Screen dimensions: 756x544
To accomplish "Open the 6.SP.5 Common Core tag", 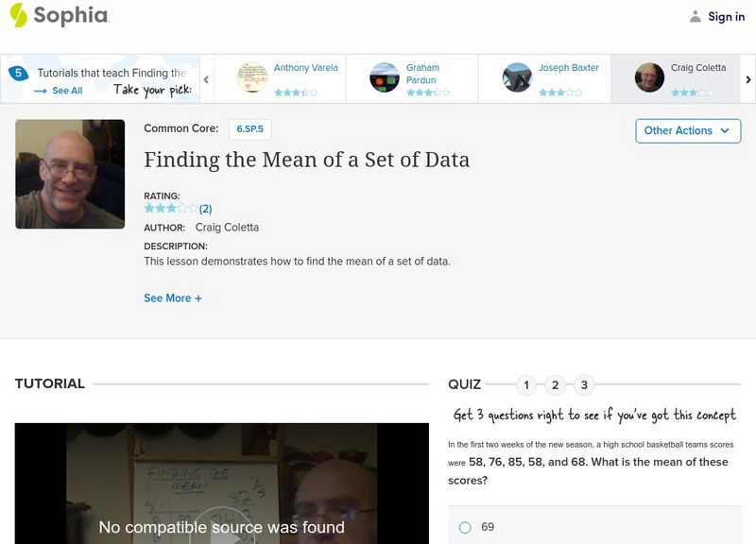I will (250, 128).
